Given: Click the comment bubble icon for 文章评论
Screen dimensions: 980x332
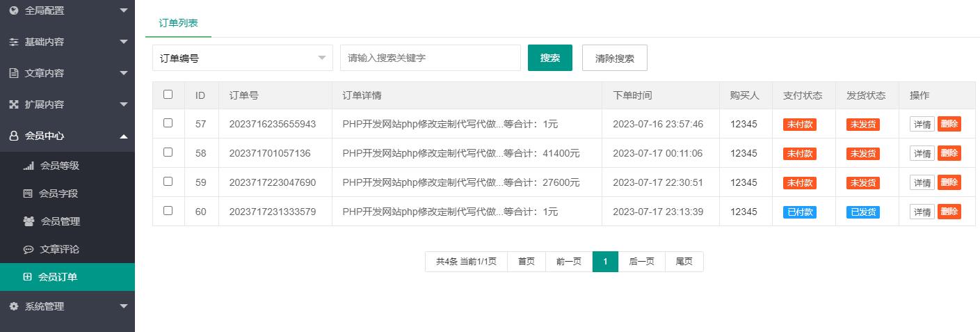Looking at the screenshot, I should coord(29,249).
